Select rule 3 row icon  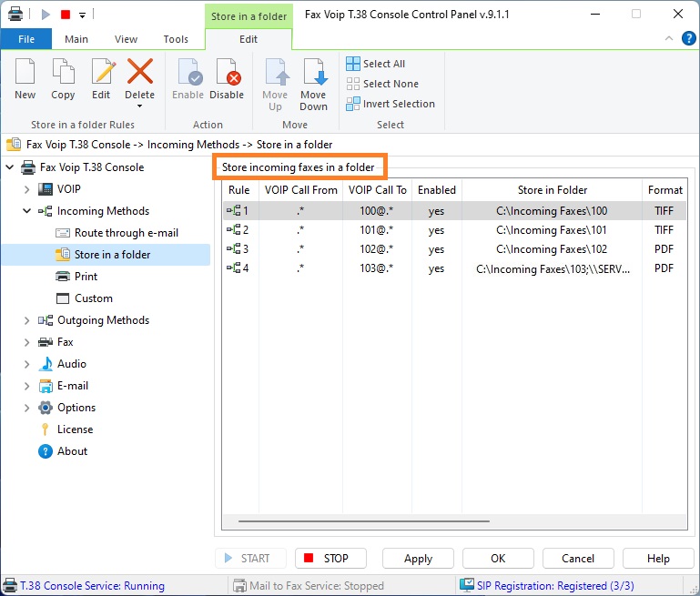coord(233,249)
